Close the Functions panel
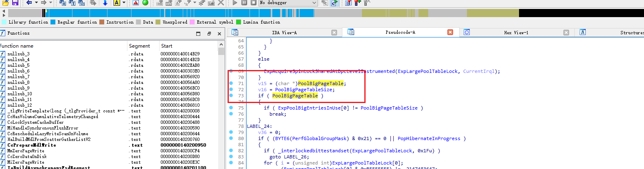Screen dimensions: 644x169 click(219, 33)
